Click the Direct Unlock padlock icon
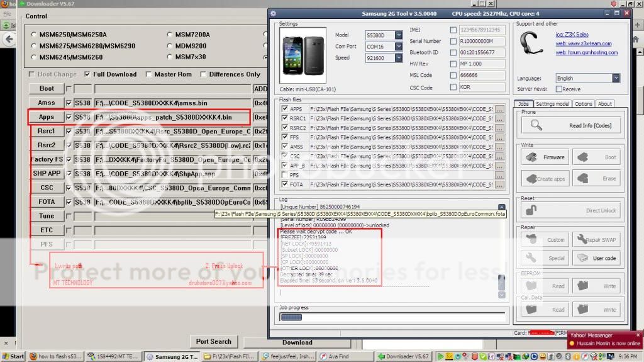The image size is (644, 362). coord(531,210)
